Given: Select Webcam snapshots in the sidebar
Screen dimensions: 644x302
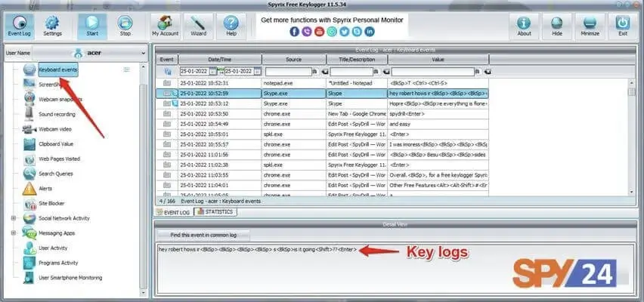Looking at the screenshot, I should coord(60,100).
